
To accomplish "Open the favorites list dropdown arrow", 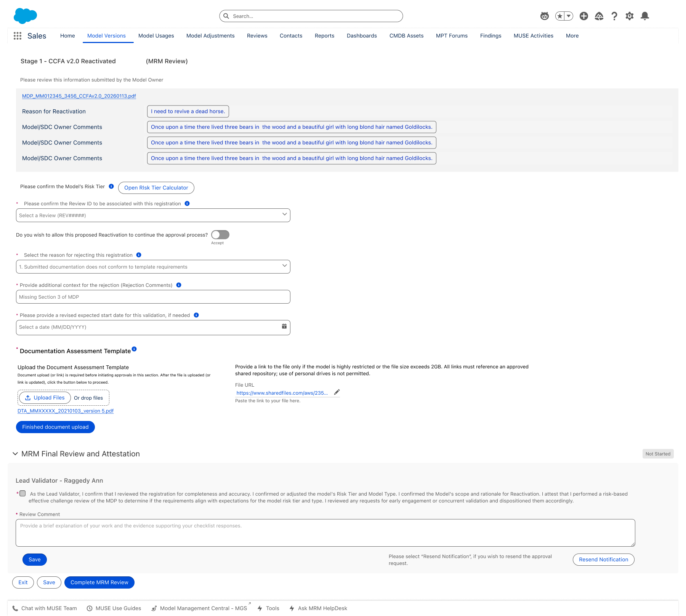I will pyautogui.click(x=569, y=16).
